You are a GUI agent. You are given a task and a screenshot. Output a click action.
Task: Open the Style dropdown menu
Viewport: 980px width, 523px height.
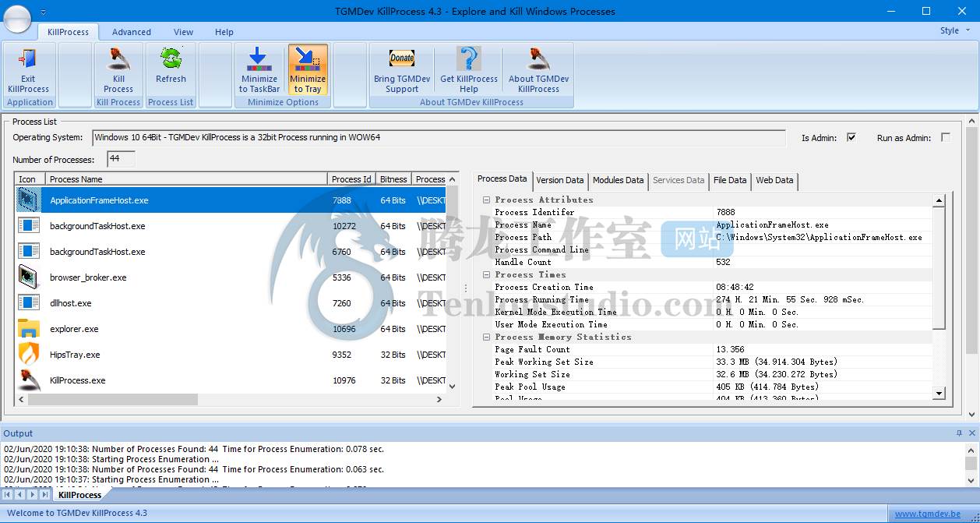coord(955,31)
